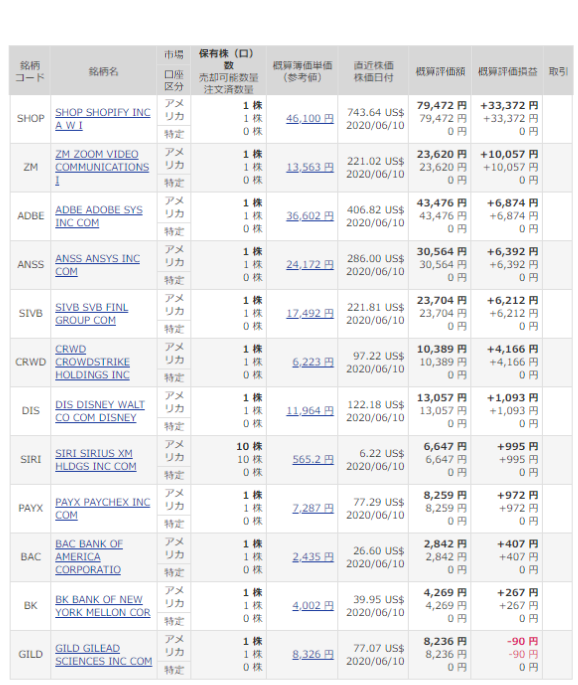578x685 pixels.
Task: Click the 743.64 US$ stock price
Action: pyautogui.click(x=376, y=113)
